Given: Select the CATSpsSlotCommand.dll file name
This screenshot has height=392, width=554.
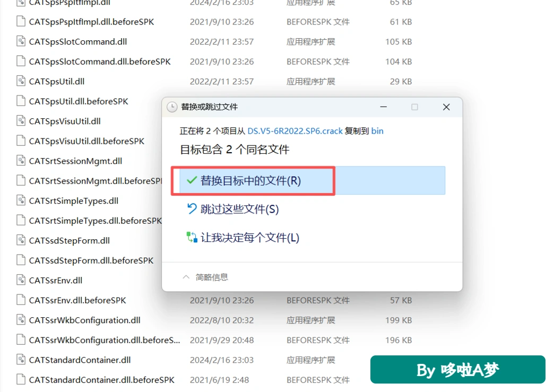Looking at the screenshot, I should click(77, 42).
